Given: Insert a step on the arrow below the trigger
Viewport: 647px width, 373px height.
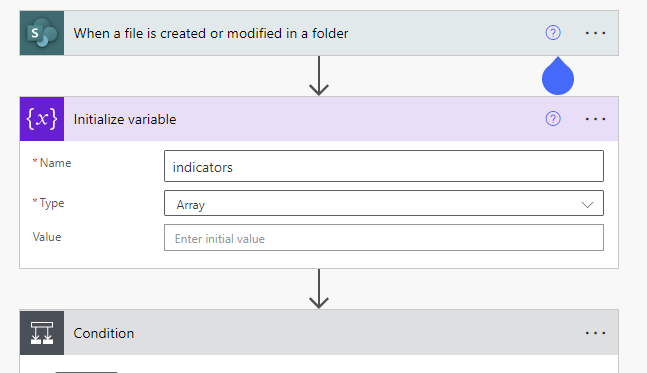Looking at the screenshot, I should (x=319, y=76).
